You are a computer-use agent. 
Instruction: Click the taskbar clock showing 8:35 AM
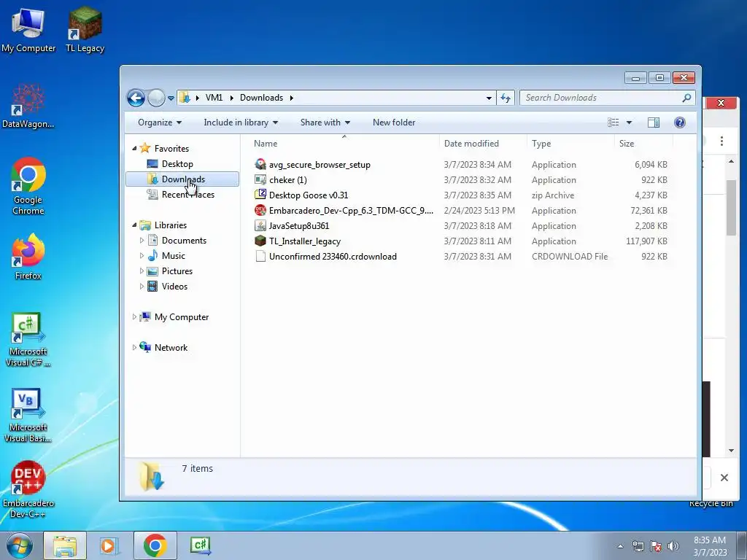[x=710, y=545]
